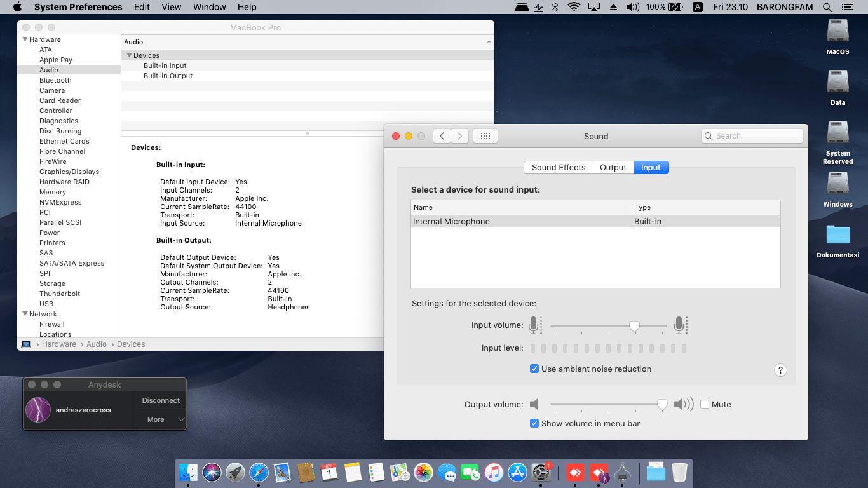Select Built-in Output in the Devices list

click(x=168, y=76)
